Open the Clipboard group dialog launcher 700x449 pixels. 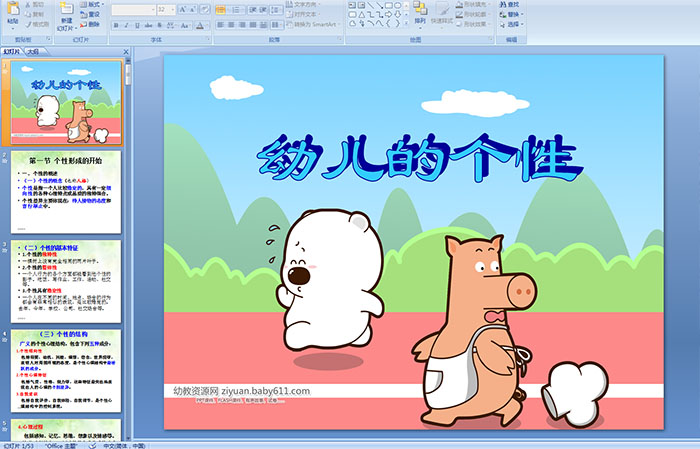[x=49, y=39]
